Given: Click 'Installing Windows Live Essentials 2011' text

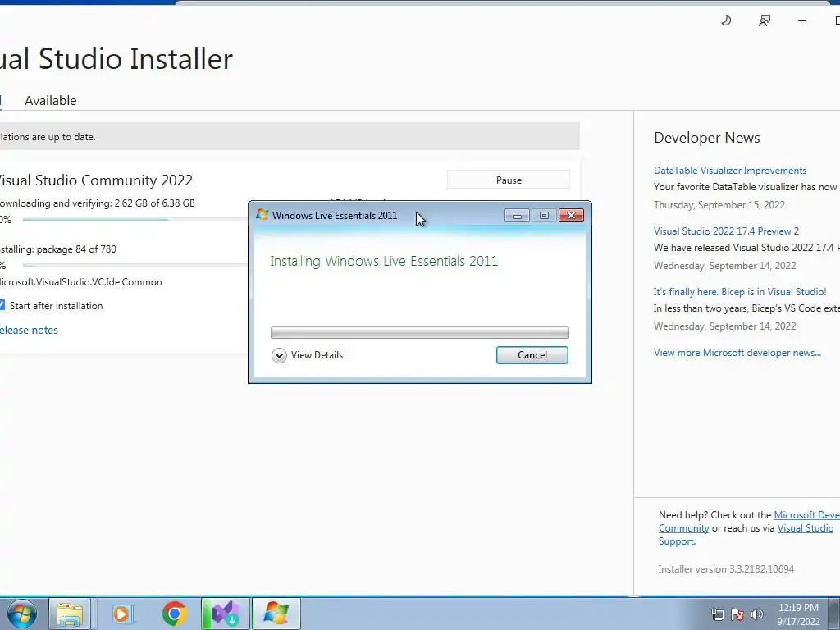Looking at the screenshot, I should pos(384,261).
